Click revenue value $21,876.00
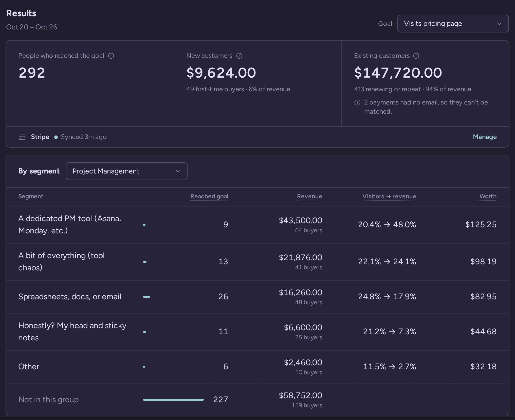 301,257
